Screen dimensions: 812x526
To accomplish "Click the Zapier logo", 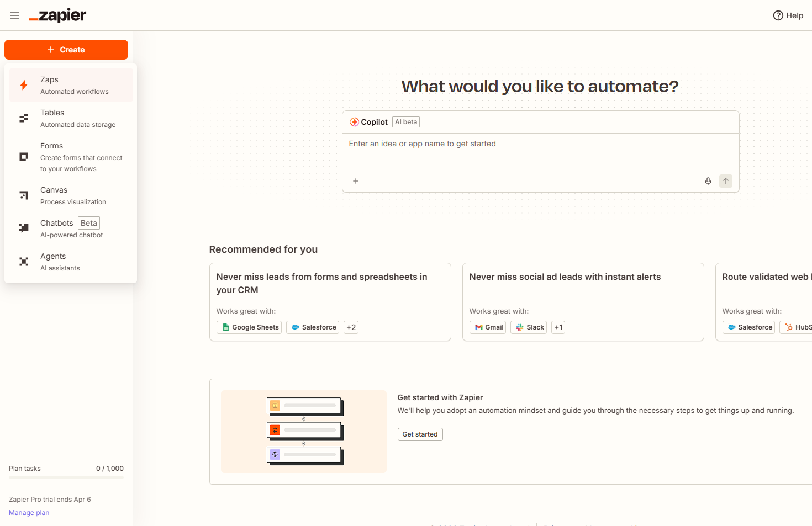I will (x=58, y=15).
